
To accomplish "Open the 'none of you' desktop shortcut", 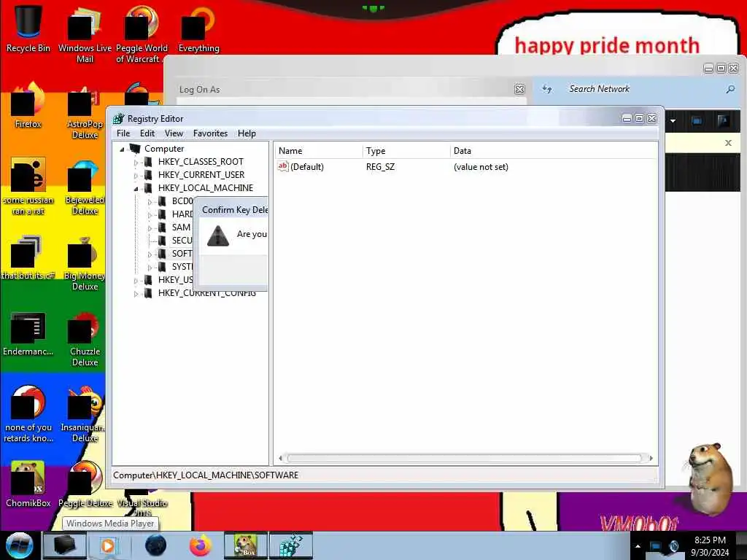I will click(x=28, y=414).
